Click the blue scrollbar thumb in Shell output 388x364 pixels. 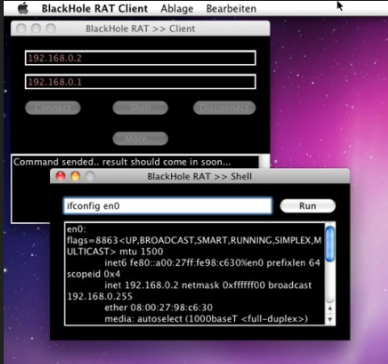[x=330, y=244]
